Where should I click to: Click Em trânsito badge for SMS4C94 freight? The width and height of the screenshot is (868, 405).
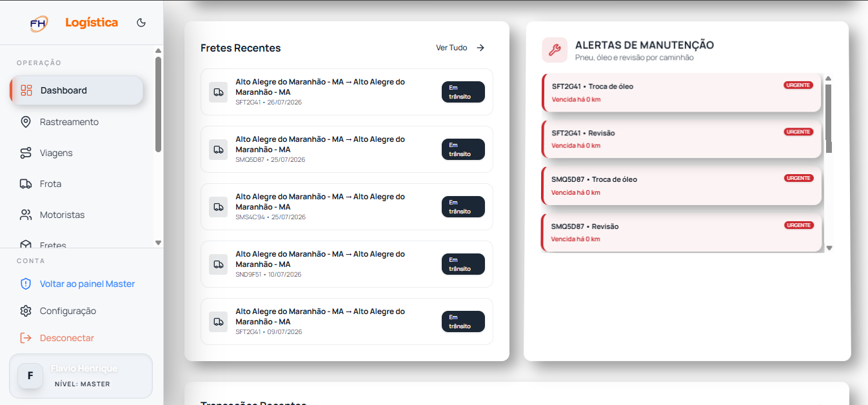point(463,207)
